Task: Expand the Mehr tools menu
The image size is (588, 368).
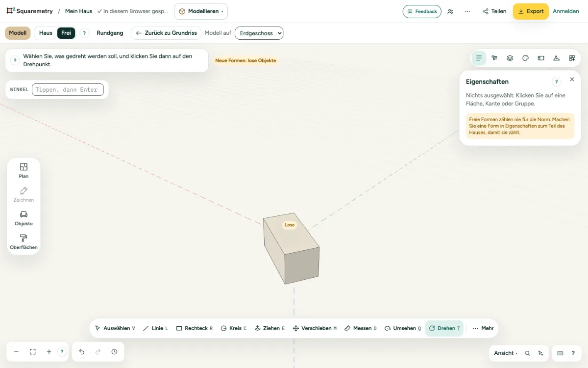Action: pos(483,328)
